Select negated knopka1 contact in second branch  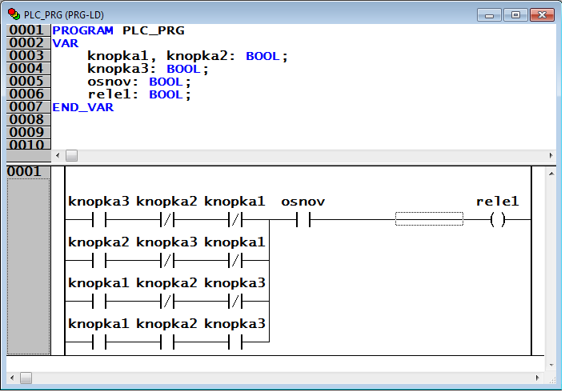point(235,261)
